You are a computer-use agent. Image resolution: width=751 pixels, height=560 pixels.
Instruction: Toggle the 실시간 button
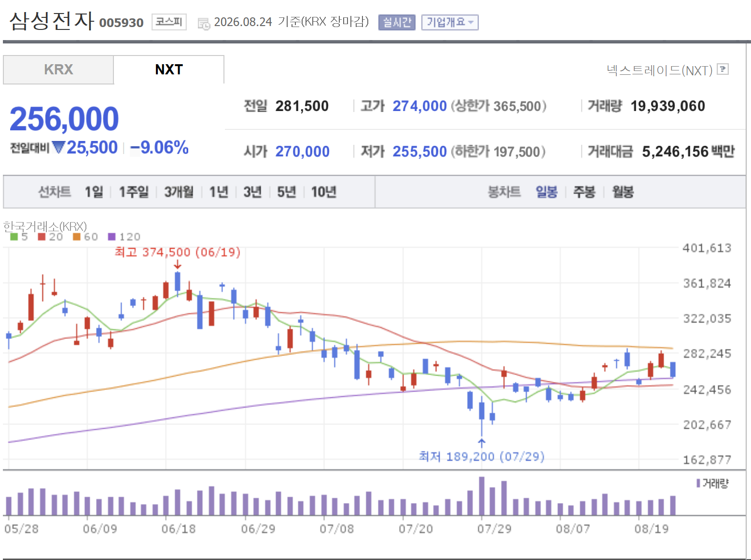(x=397, y=22)
